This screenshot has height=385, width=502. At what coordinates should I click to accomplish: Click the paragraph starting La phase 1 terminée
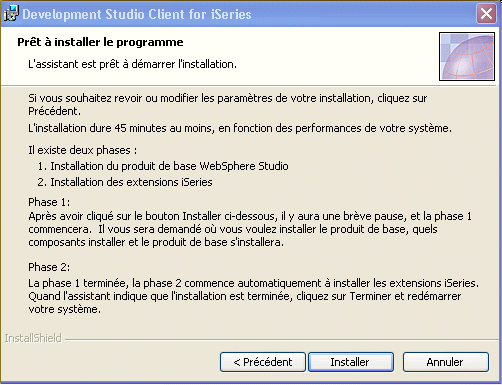tap(253, 296)
